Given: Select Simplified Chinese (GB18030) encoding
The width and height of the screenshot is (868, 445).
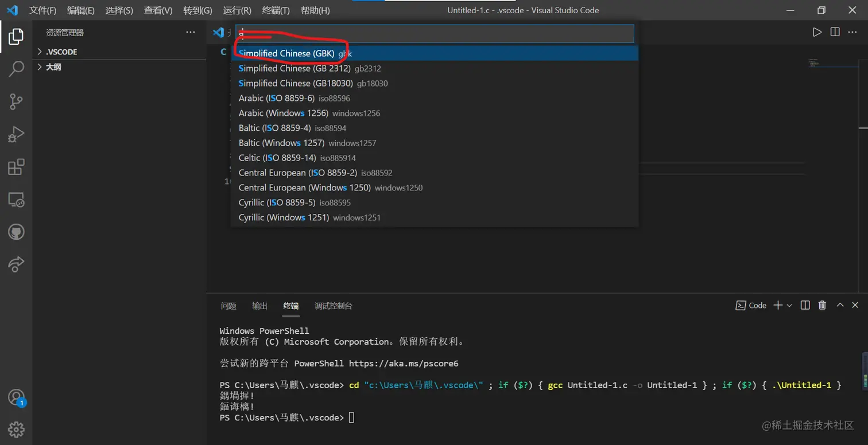Looking at the screenshot, I should point(435,83).
